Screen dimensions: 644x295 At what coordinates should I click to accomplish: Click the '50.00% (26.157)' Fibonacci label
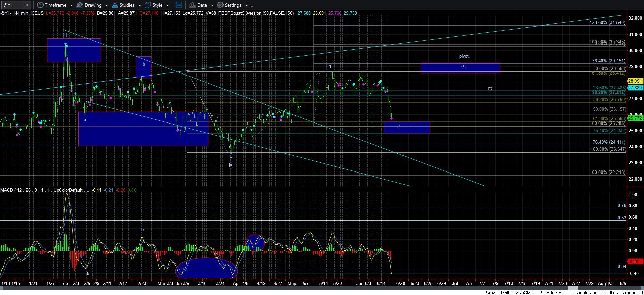[609, 109]
